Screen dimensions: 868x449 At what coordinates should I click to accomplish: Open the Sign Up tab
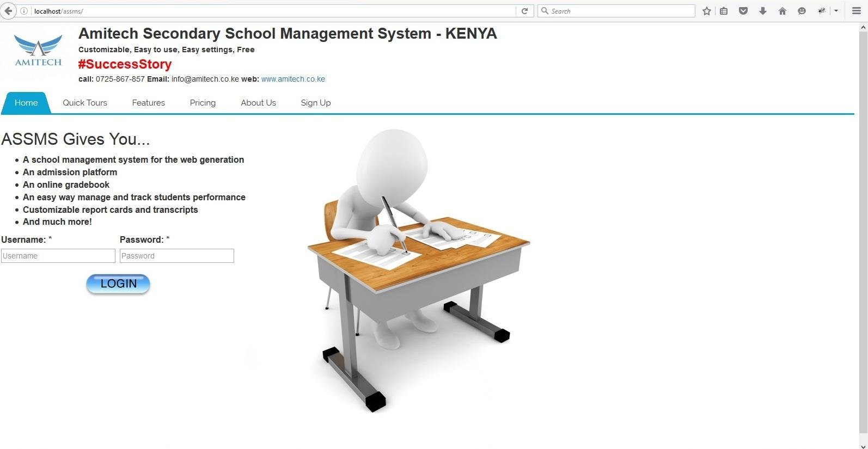316,103
